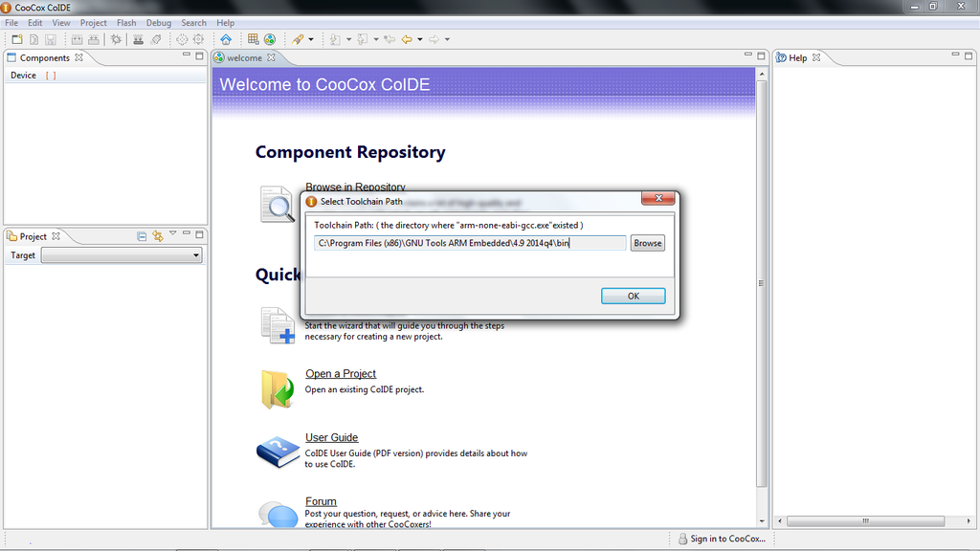
Task: Open the Search menu
Action: 193,23
